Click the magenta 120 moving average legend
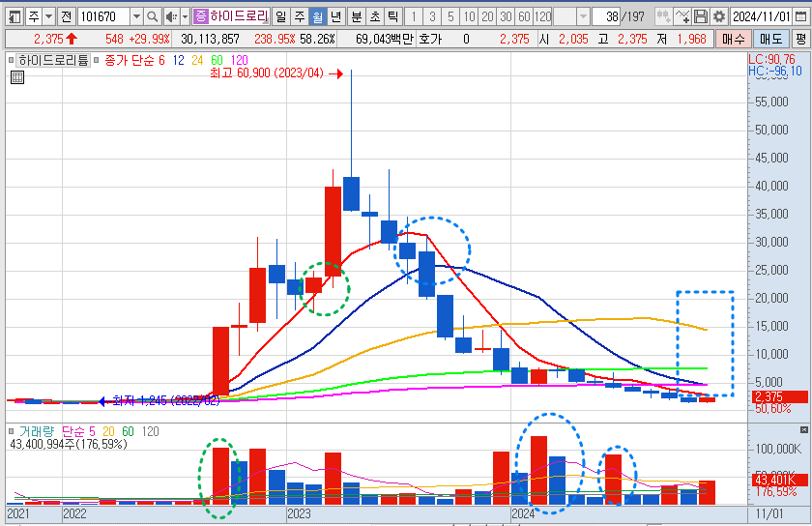The image size is (812, 526). (x=240, y=60)
